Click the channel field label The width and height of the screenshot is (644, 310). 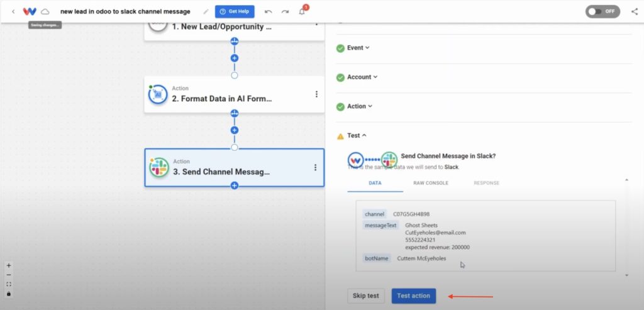[375, 214]
